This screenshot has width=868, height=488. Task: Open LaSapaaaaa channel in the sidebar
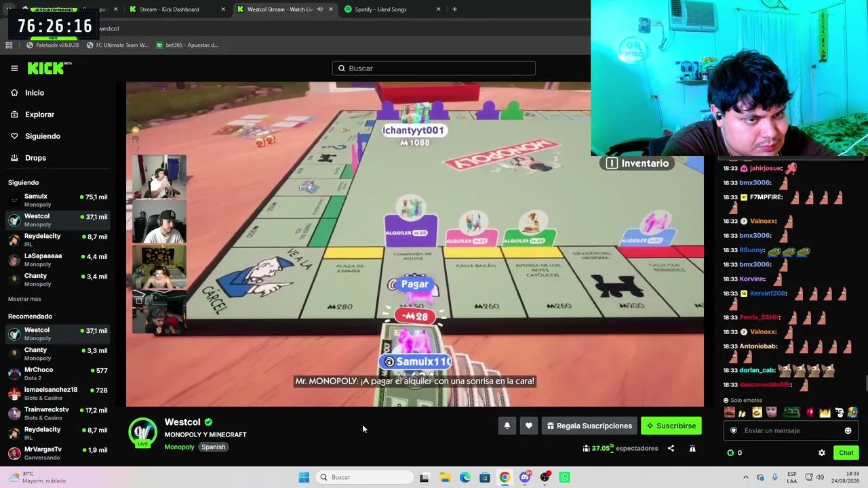point(58,260)
